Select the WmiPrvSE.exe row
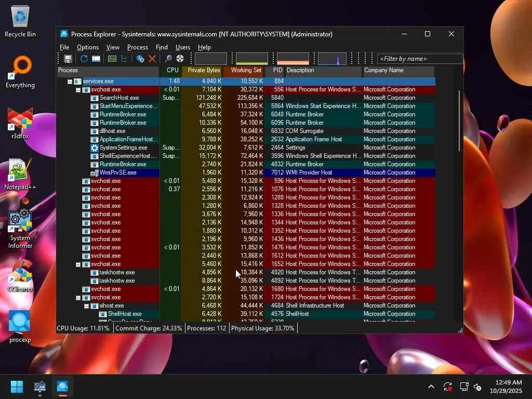The image size is (532, 399). (246, 172)
